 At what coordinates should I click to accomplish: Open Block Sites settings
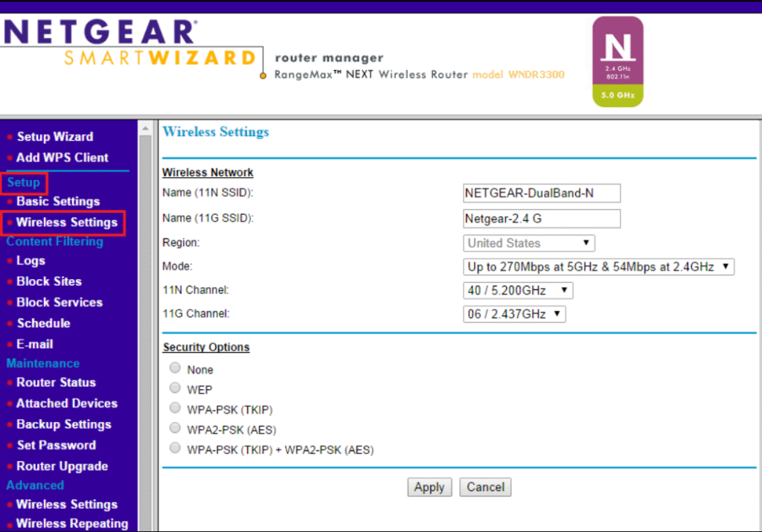click(48, 281)
